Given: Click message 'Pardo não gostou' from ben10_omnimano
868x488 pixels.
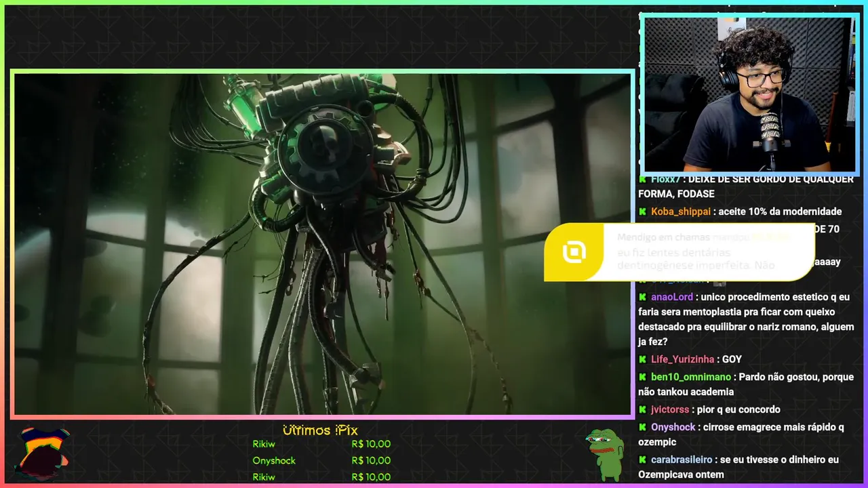Looking at the screenshot, I should click(746, 384).
